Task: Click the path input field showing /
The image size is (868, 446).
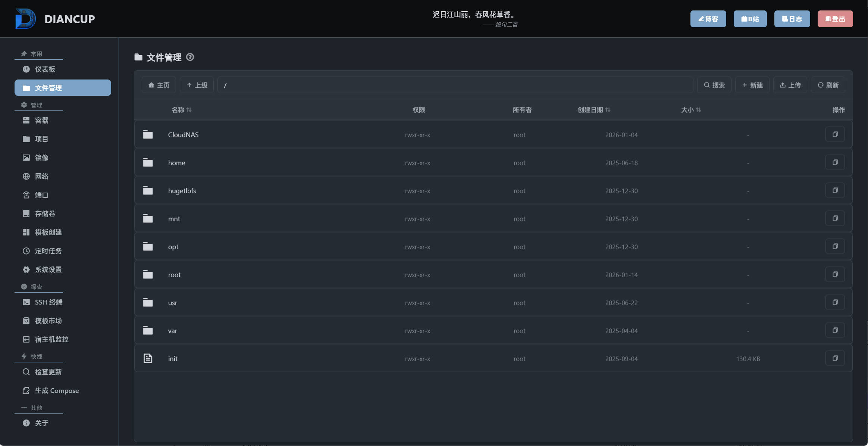Action: click(455, 85)
